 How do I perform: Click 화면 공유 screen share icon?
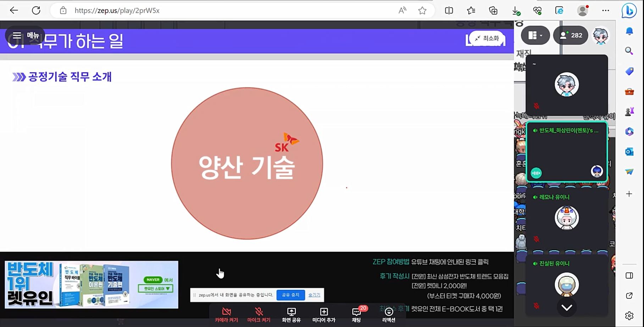point(291,315)
